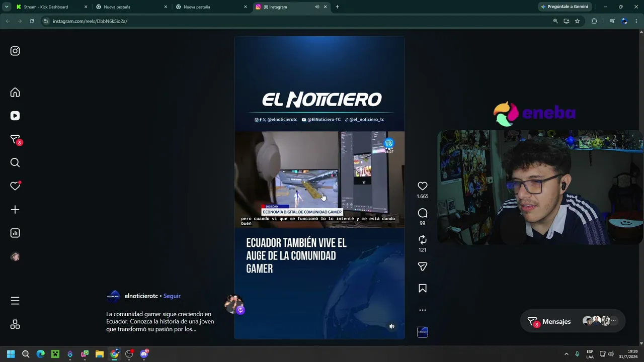Open the media controls icon in Chrome
The width and height of the screenshot is (644, 362).
coord(612,21)
